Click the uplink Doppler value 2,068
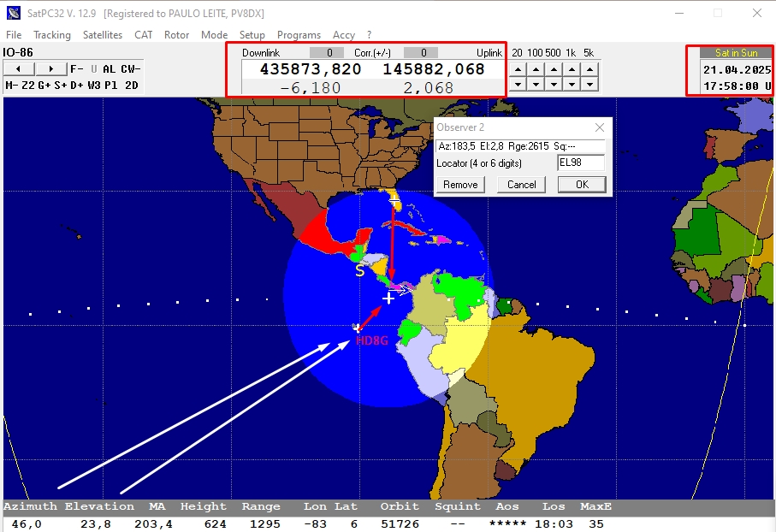776x532 pixels. click(x=428, y=87)
